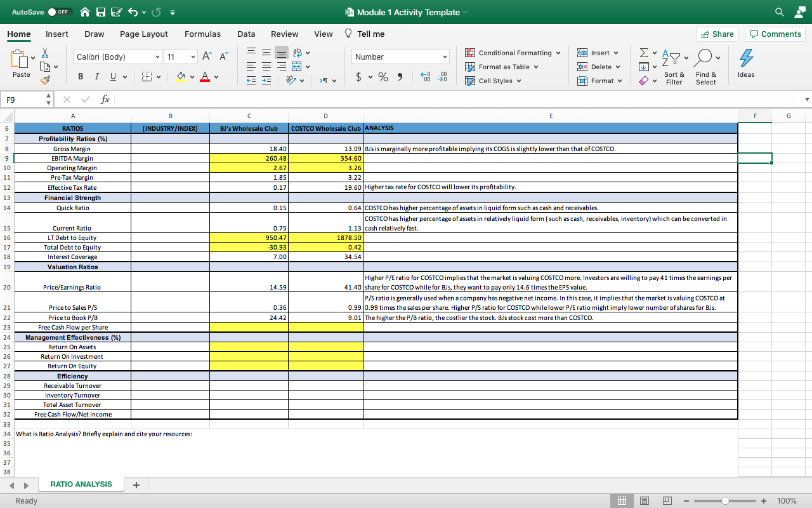
Task: Click the Save icon in title bar
Action: 101,12
